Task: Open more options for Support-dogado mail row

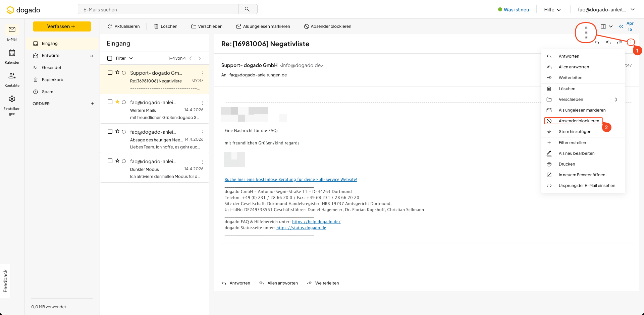Action: [x=202, y=73]
